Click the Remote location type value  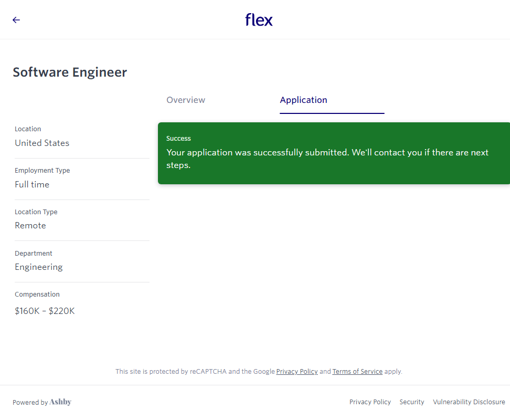(x=30, y=226)
